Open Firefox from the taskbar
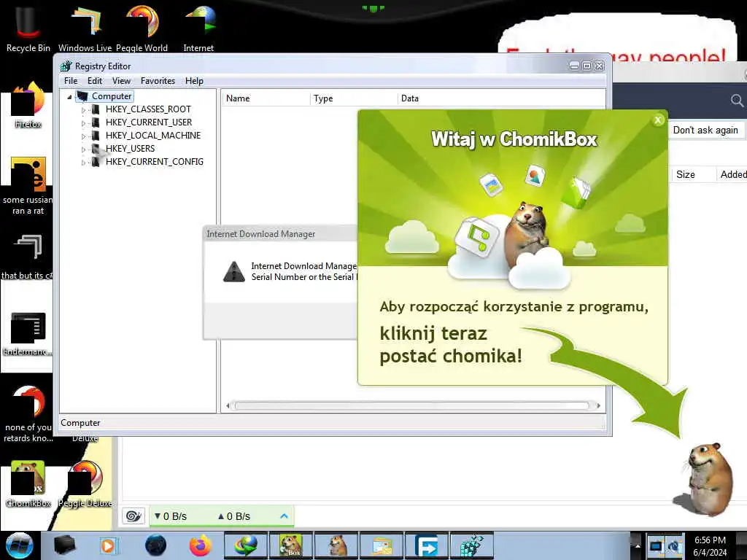Viewport: 747px width, 560px height. click(x=200, y=545)
